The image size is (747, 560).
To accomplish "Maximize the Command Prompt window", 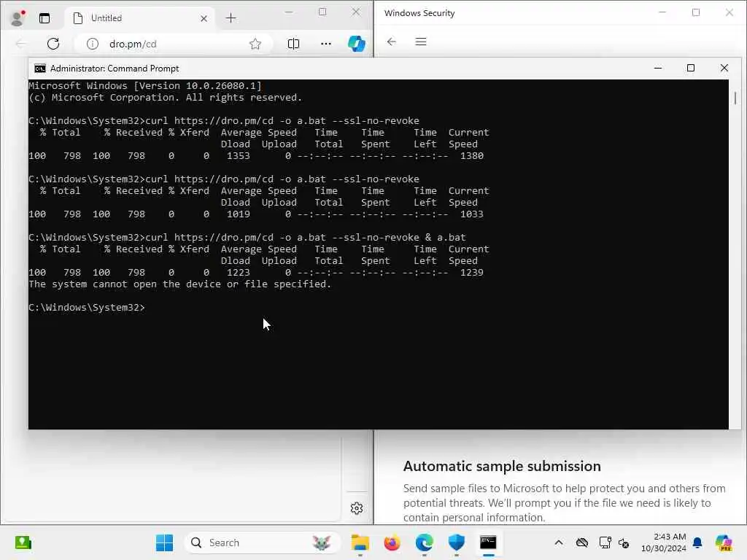I will pos(691,68).
